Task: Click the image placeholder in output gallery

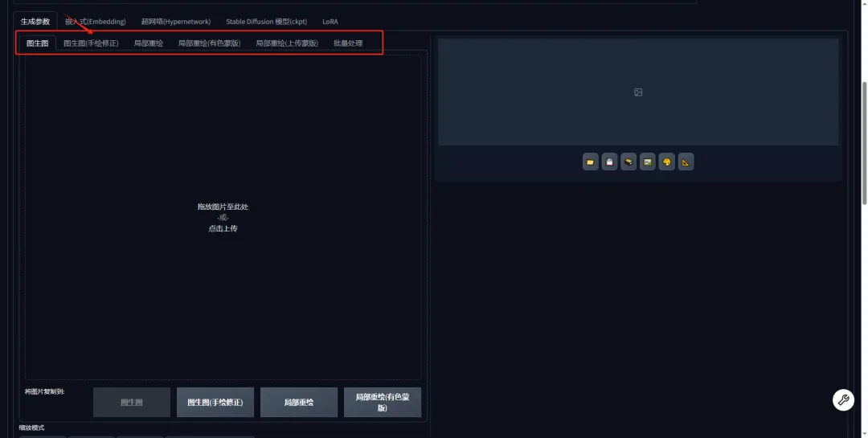Action: coord(638,92)
